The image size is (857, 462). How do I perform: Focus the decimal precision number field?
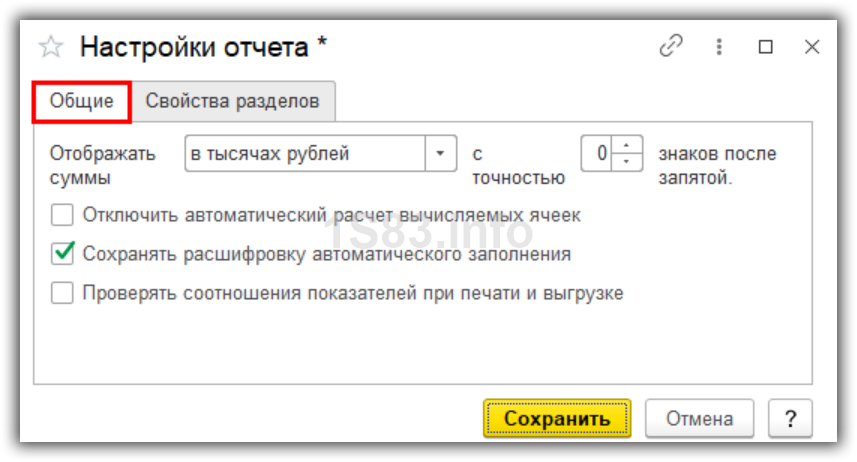click(x=598, y=154)
